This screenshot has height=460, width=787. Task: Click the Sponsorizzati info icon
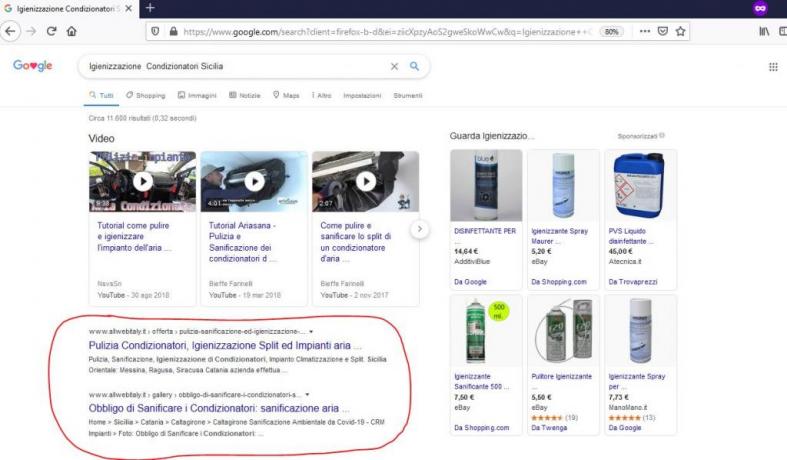(x=662, y=136)
